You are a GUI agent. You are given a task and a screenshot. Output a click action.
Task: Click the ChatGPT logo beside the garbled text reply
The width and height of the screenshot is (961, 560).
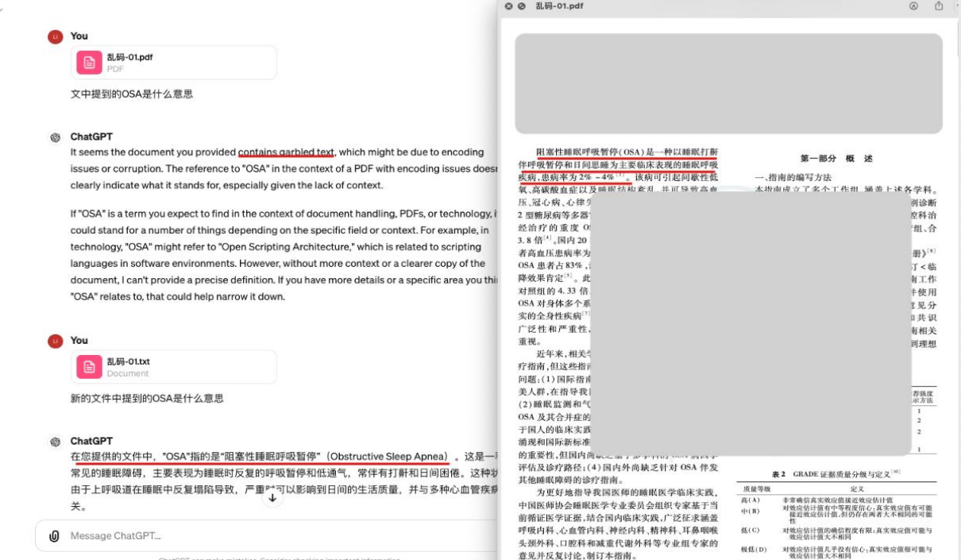coord(55,137)
